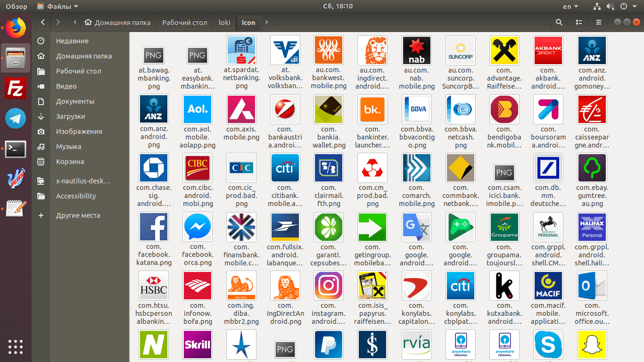
Task: Select the com.ing.diba.mbbr2.png file
Action: coord(241,286)
